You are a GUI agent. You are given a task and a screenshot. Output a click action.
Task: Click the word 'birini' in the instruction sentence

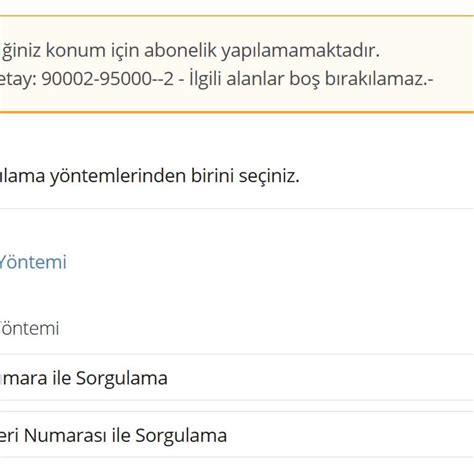point(213,176)
